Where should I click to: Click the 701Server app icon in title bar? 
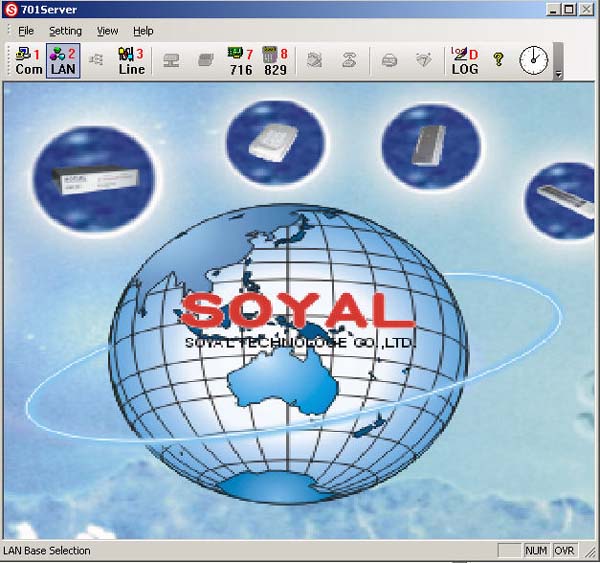click(11, 9)
